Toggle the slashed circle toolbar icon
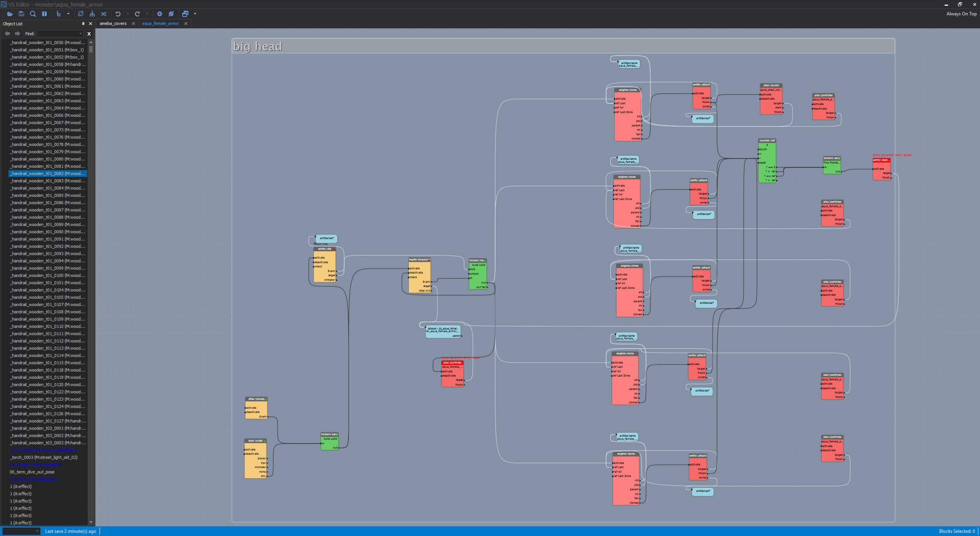The height and width of the screenshot is (536, 980). click(x=171, y=14)
